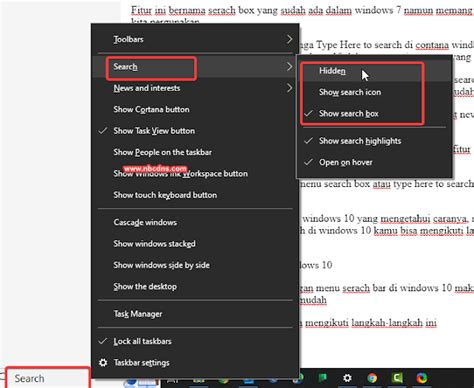474x388 pixels.
Task: Select Show the desktop
Action: pyautogui.click(x=195, y=286)
